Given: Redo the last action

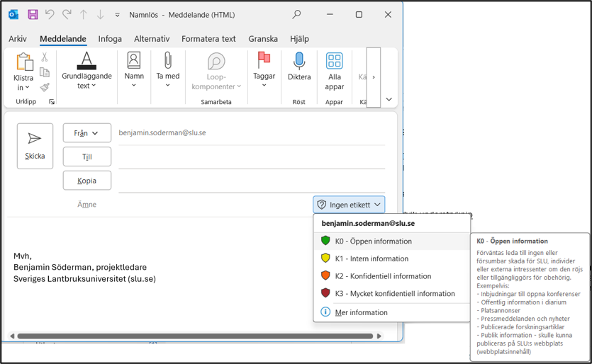Looking at the screenshot, I should 67,14.
